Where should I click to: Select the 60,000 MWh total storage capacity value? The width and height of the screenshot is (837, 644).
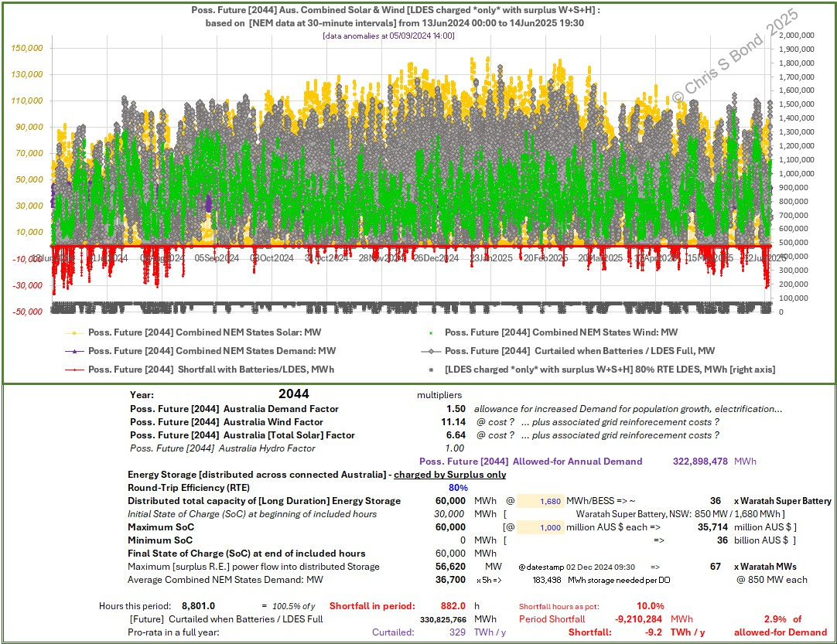click(x=450, y=501)
